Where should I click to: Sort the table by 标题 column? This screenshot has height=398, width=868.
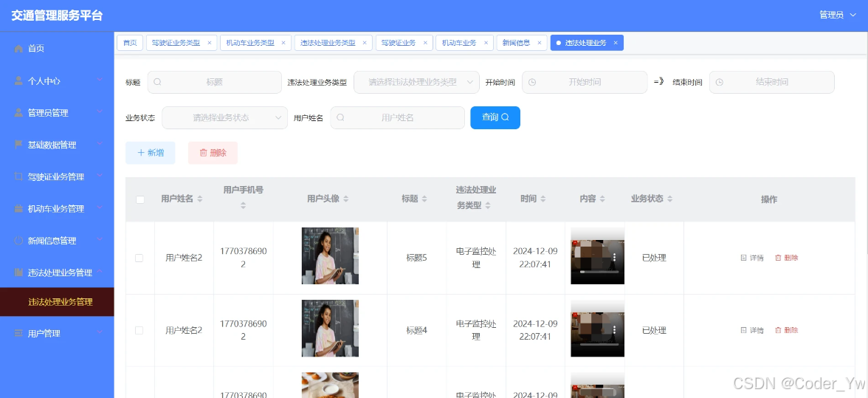[x=424, y=199]
